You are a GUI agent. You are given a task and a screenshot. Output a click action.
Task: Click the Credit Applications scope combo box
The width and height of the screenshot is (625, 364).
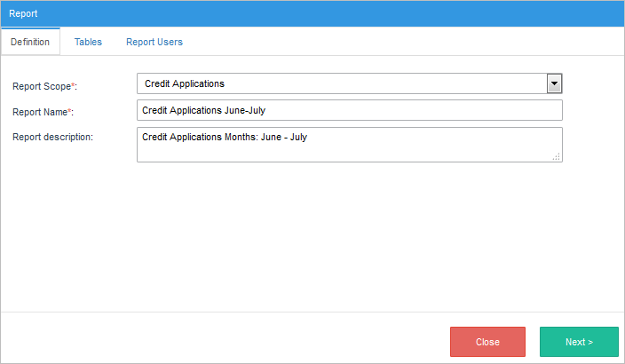click(342, 83)
